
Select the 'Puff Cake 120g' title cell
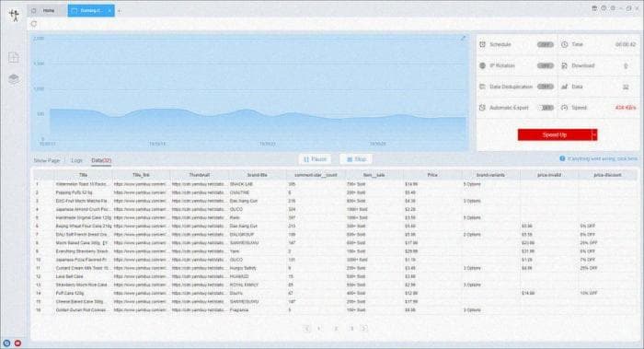pyautogui.click(x=83, y=293)
